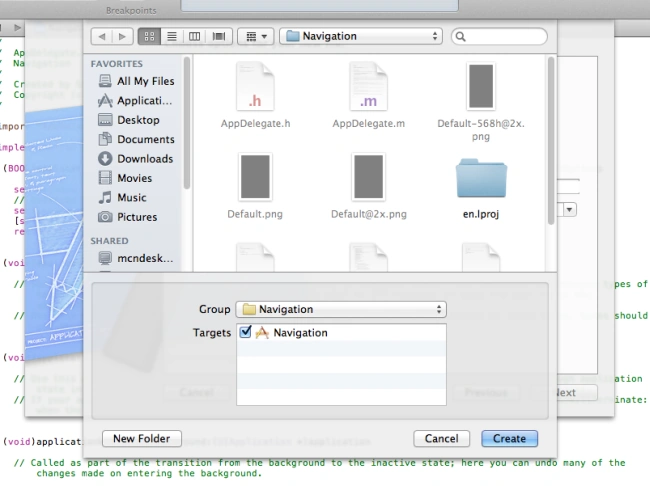650x486 pixels.
Task: Click the SHARED sidebar heading
Action: coord(109,241)
